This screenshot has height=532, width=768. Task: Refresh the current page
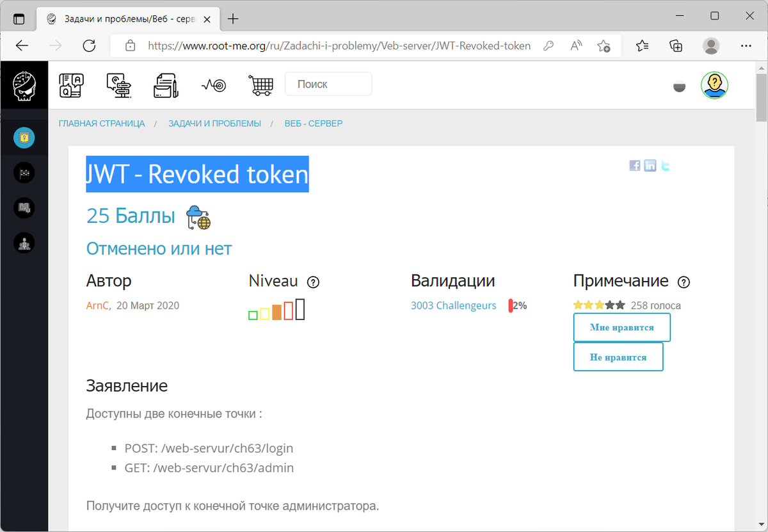tap(89, 45)
